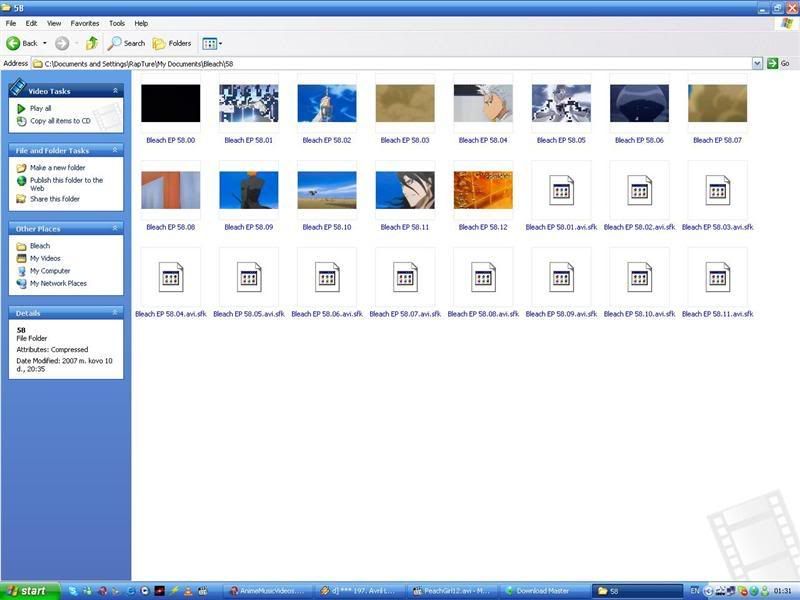Viewport: 800px width, 600px height.
Task: Select the Bleach EP 58.11.avi.sfk file icon
Action: pos(717,277)
